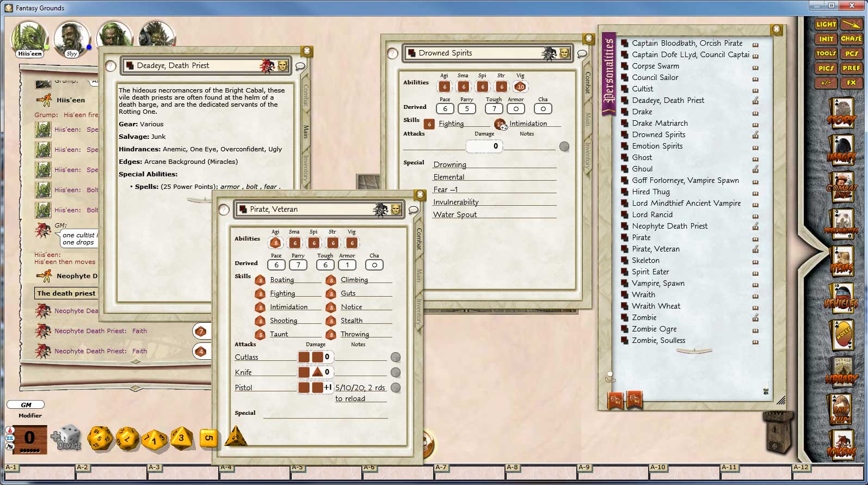Image resolution: width=868 pixels, height=485 pixels.
Task: Pick the twenty-sided die
Action: 100,438
